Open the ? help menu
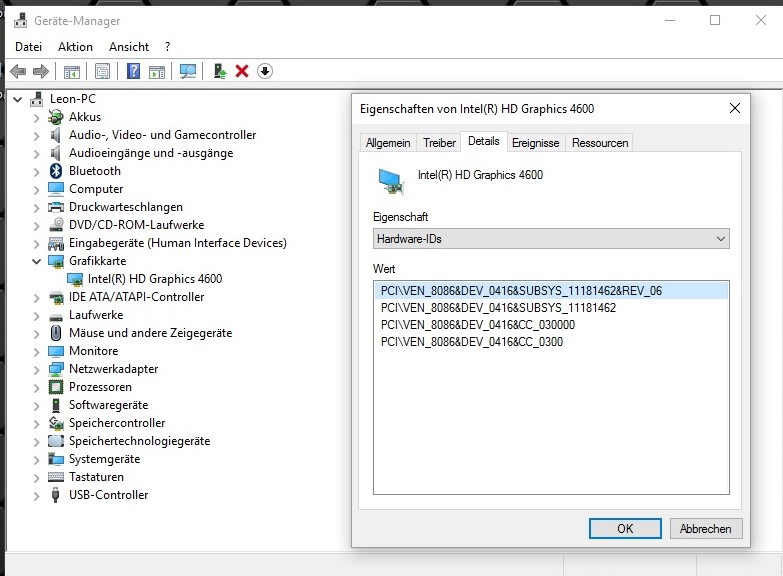This screenshot has width=783, height=576. (x=167, y=47)
